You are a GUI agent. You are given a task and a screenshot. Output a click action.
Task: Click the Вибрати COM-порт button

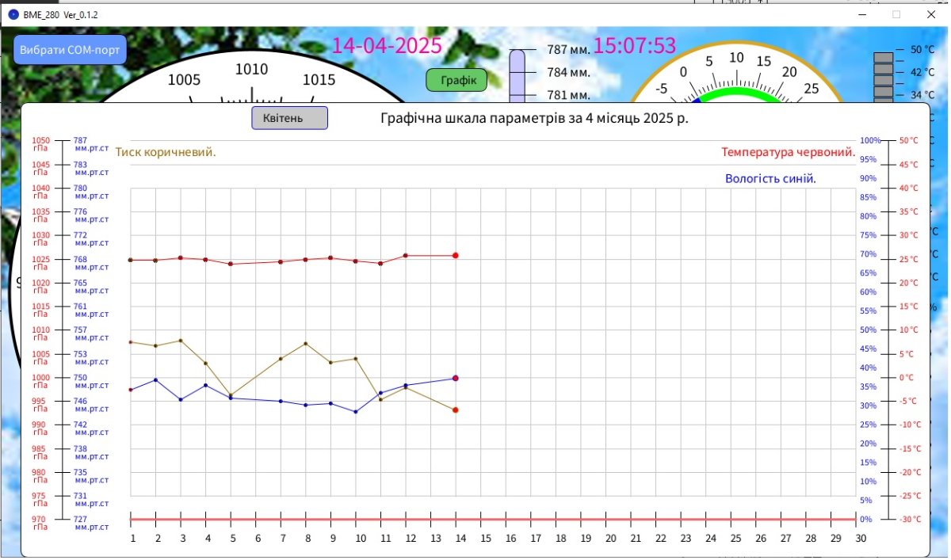point(70,49)
